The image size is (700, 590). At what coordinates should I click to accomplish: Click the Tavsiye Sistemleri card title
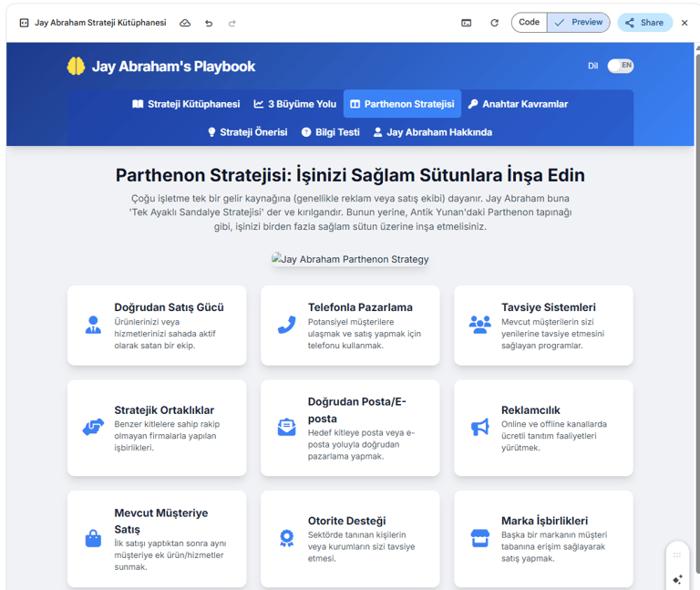[x=548, y=307]
